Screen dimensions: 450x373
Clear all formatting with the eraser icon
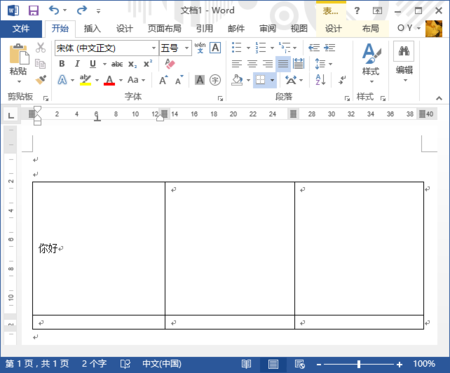click(170, 64)
